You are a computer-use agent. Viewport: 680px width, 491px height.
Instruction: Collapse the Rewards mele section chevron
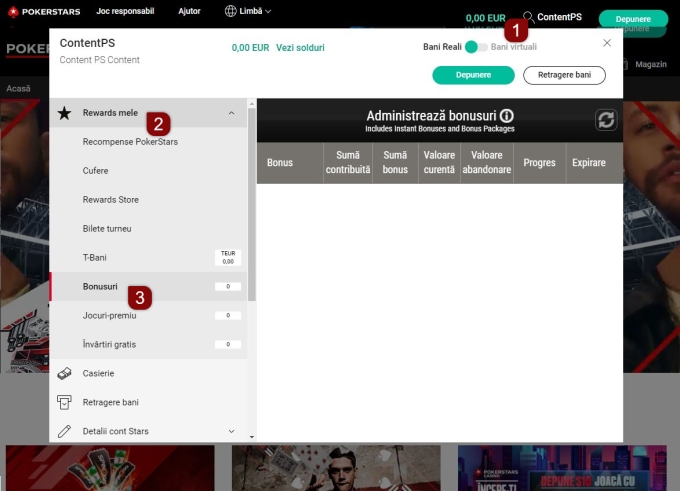tap(231, 113)
